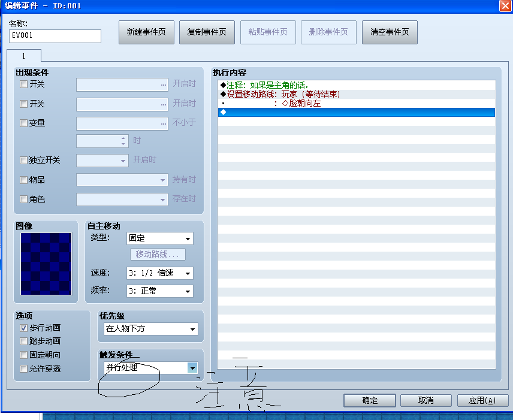
Task: Tick the 独立开关 checkbox
Action: coord(23,161)
